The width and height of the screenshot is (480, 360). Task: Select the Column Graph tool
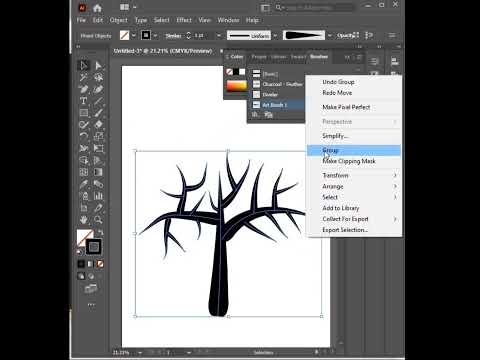tap(98, 196)
